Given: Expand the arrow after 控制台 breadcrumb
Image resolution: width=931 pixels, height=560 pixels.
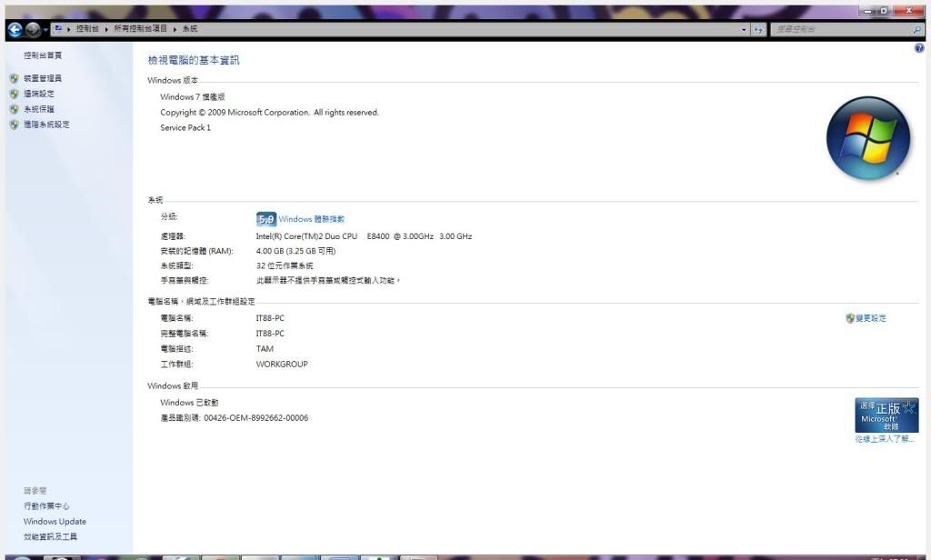Looking at the screenshot, I should [x=106, y=29].
